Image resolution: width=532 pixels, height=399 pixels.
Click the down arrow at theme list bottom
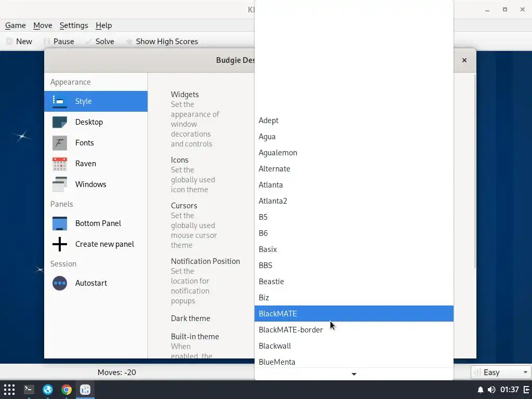(x=354, y=374)
